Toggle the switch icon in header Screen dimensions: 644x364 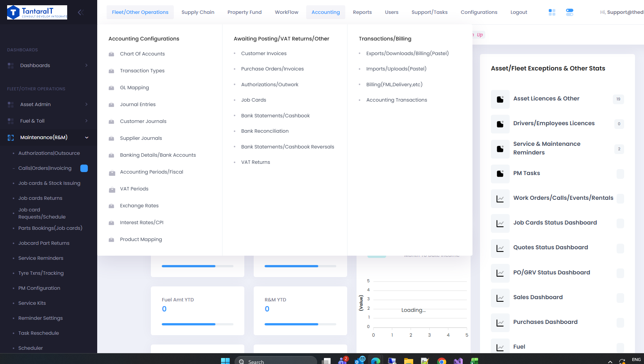coord(570,12)
